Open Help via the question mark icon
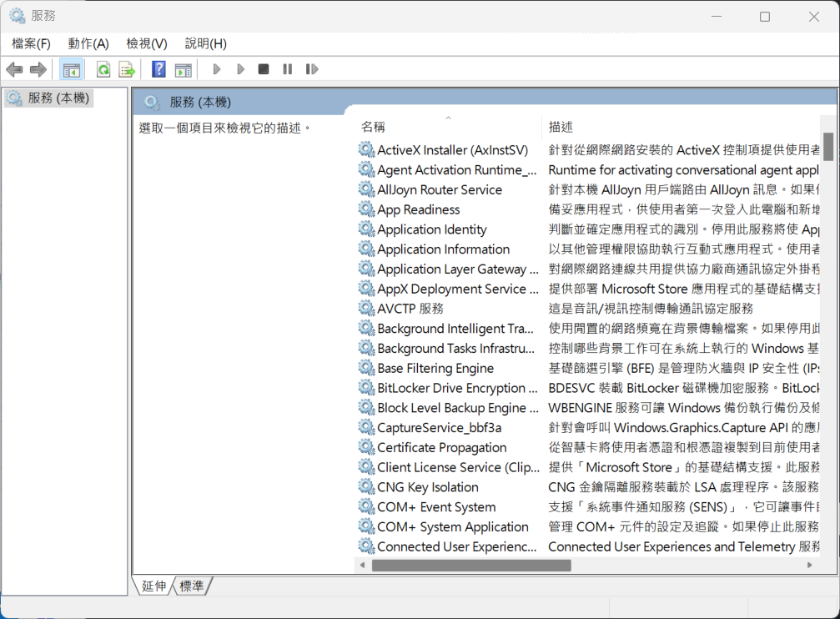 (158, 69)
